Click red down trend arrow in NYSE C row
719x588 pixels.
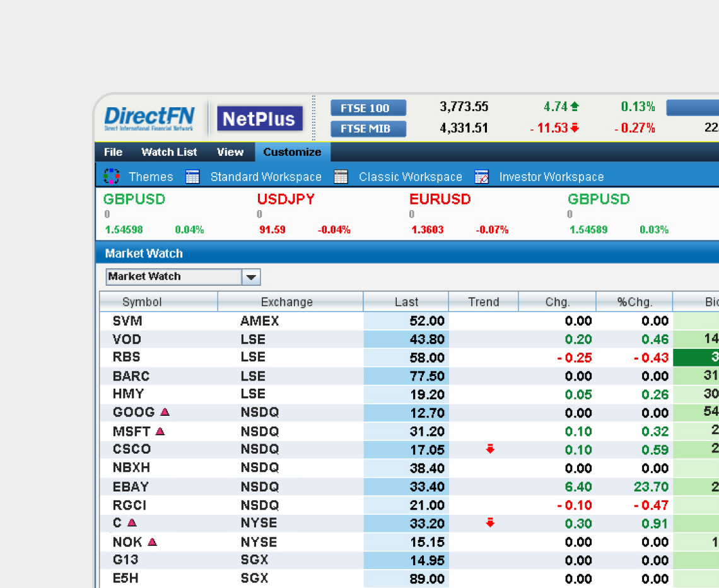point(490,522)
